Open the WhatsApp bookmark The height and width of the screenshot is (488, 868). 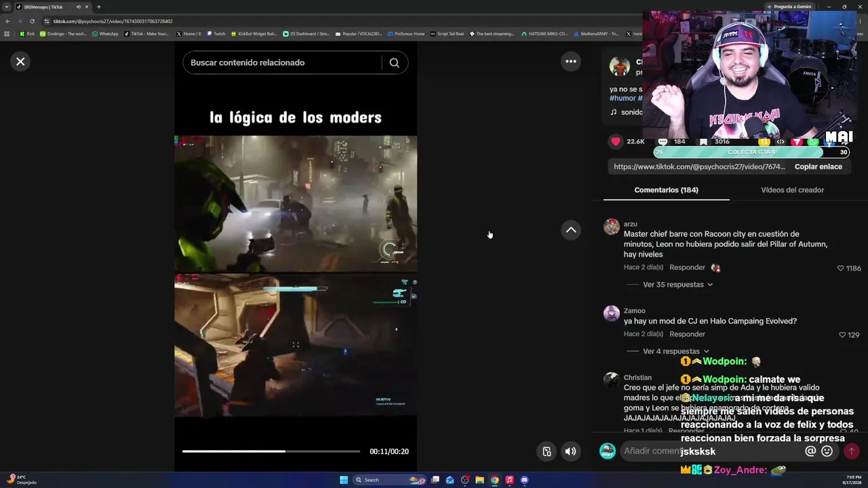(x=104, y=33)
